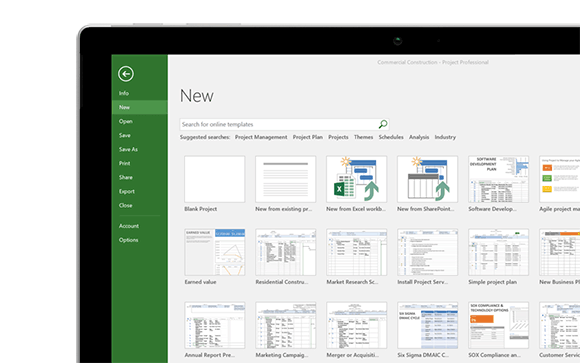Image resolution: width=580 pixels, height=363 pixels.
Task: Choose Marketing Campaign template
Action: [x=286, y=325]
